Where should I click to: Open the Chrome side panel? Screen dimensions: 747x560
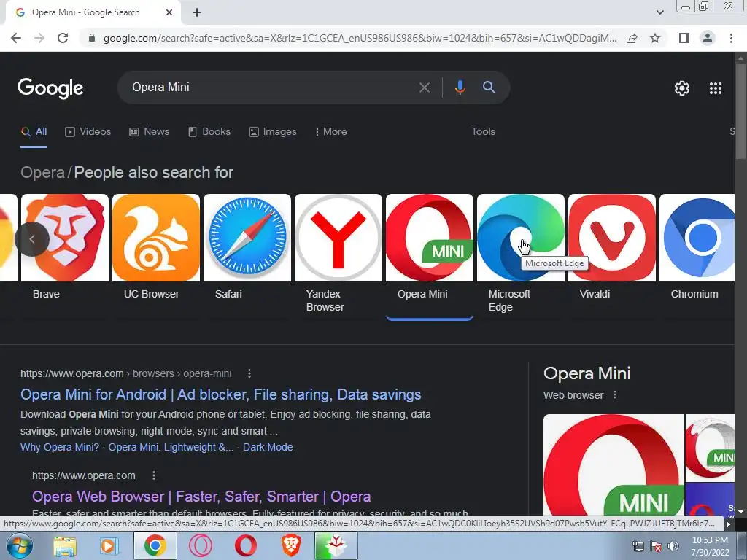tap(684, 38)
